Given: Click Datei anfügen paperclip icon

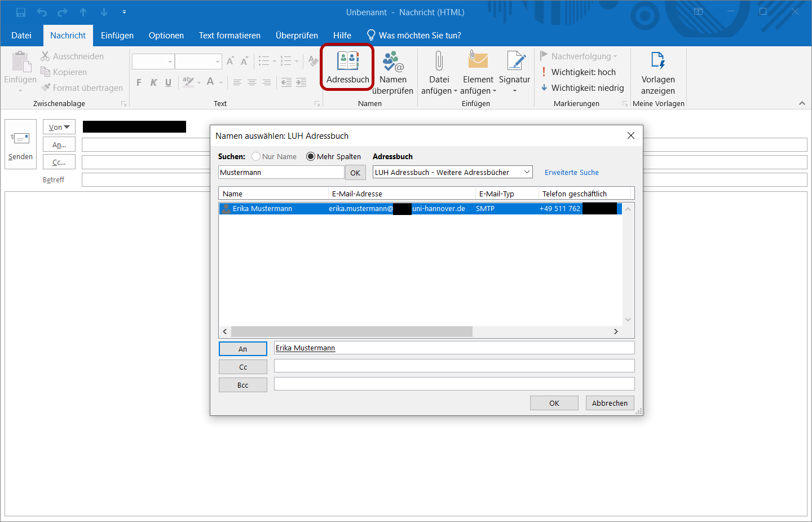Looking at the screenshot, I should [x=439, y=61].
